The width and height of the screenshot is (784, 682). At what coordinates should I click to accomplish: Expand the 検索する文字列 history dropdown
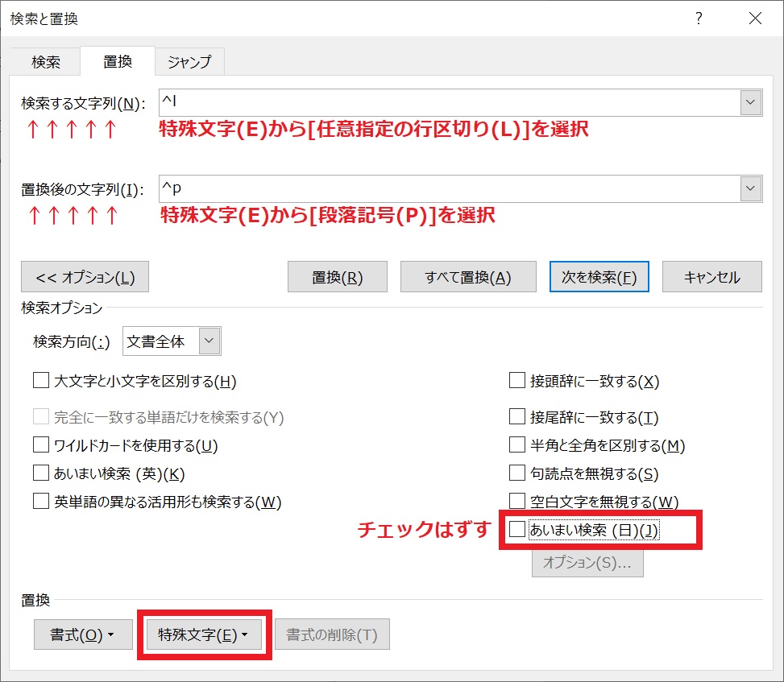[x=751, y=102]
